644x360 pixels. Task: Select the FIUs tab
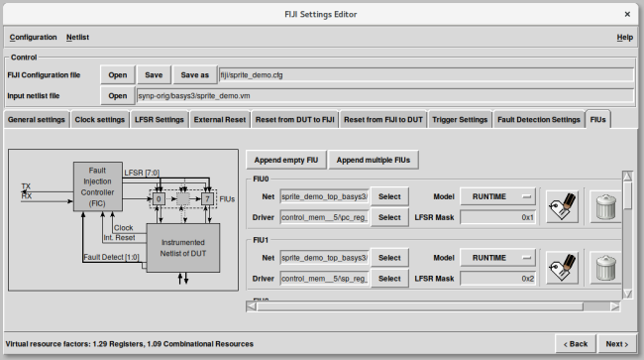click(598, 119)
